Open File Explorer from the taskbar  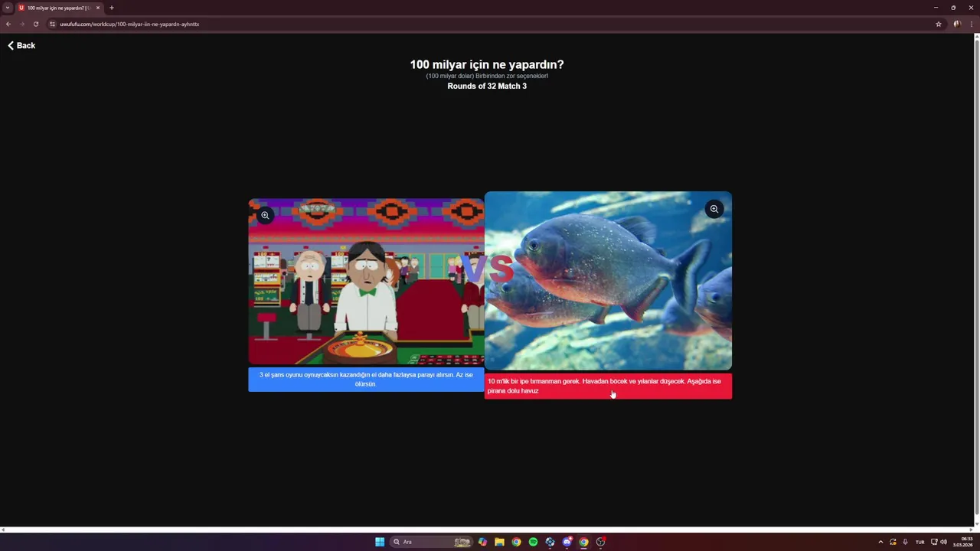[499, 542]
